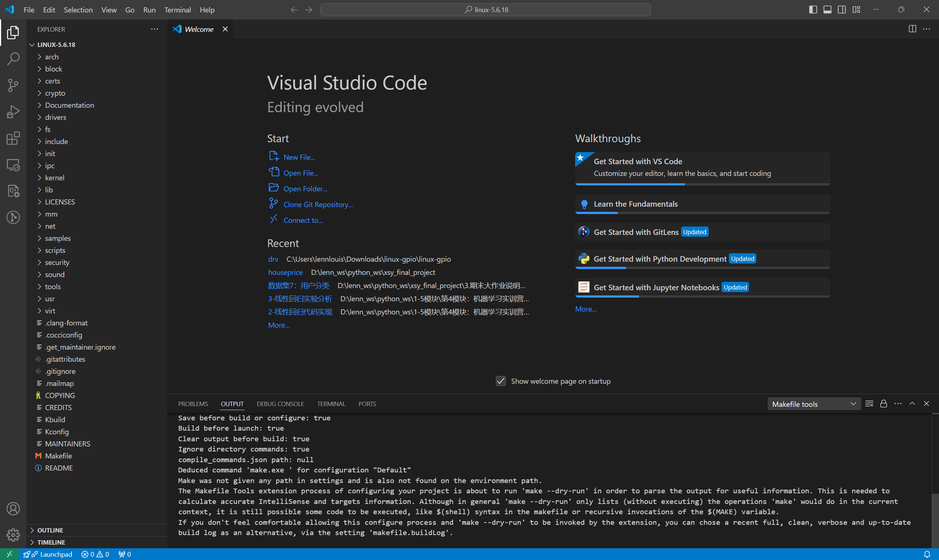Image resolution: width=939 pixels, height=560 pixels.
Task: Open the Terminal menu
Action: pyautogui.click(x=178, y=10)
